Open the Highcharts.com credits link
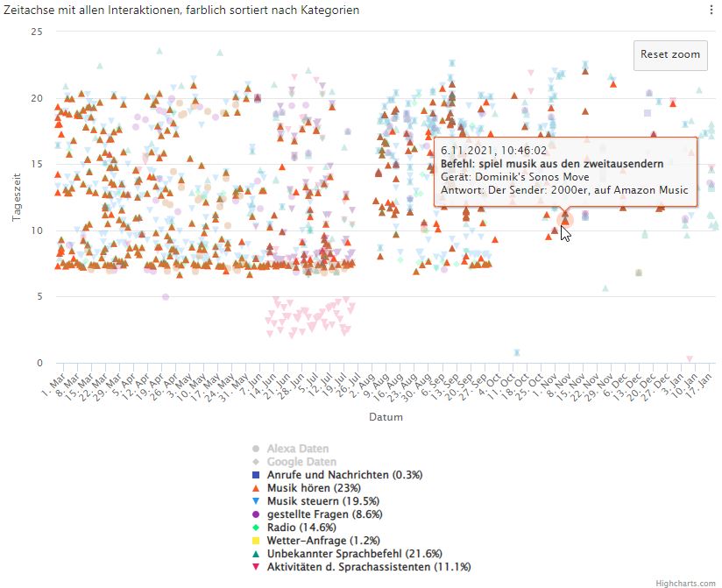722x588 pixels. click(x=685, y=584)
